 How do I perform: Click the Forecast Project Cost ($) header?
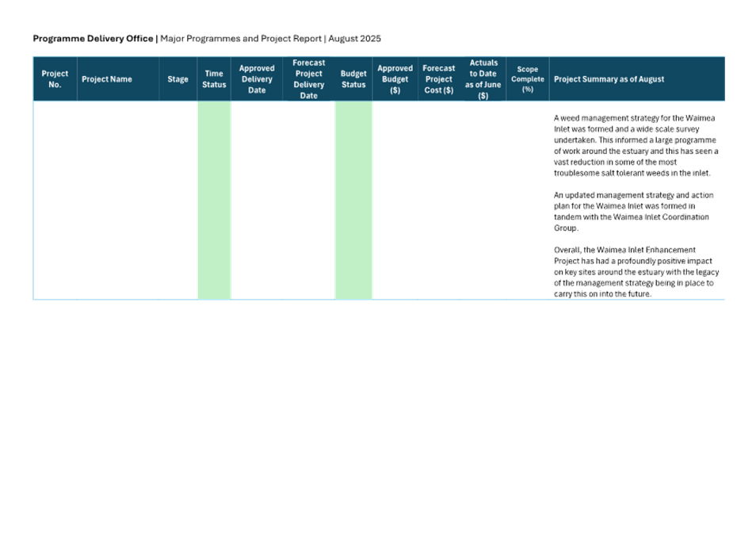[437, 79]
